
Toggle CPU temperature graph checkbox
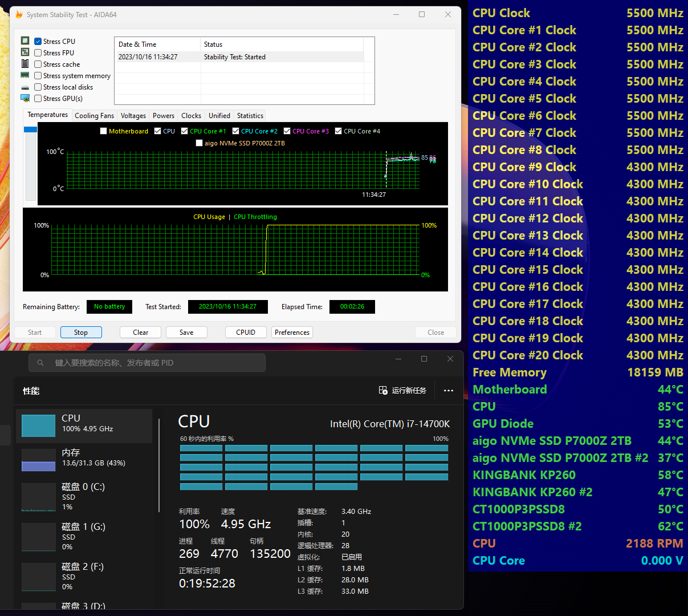157,131
